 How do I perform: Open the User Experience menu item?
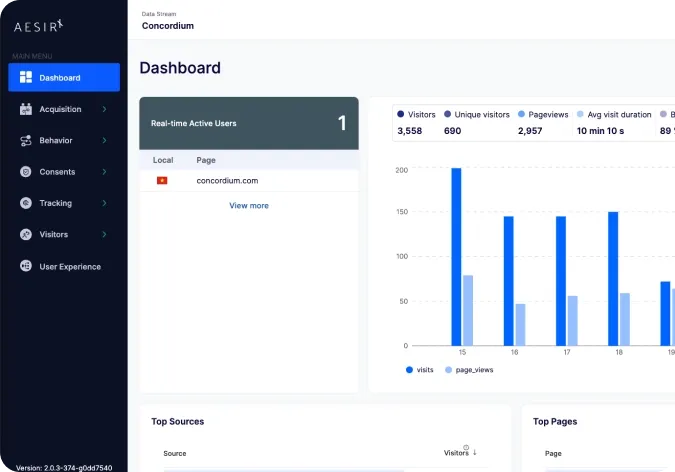coord(64,266)
